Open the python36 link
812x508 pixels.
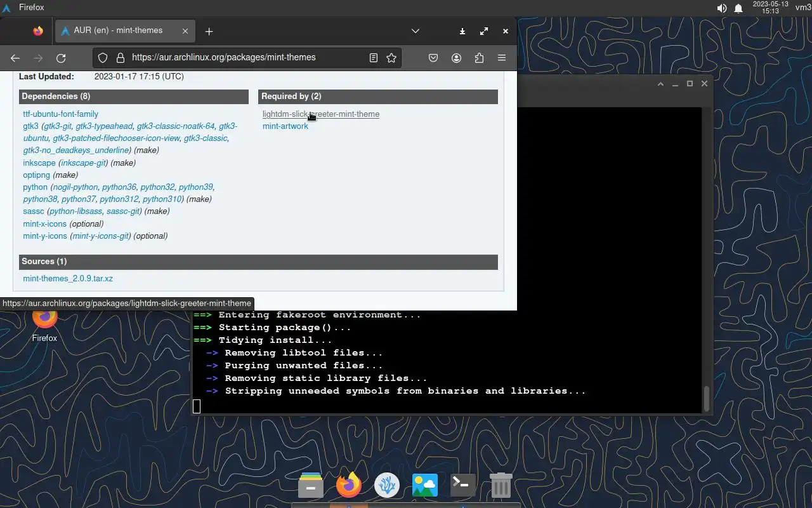[119, 187]
